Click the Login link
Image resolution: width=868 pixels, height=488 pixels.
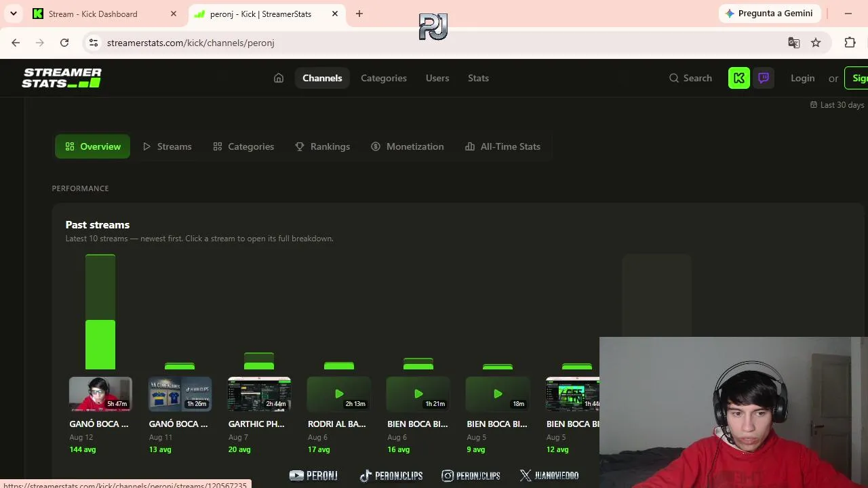[803, 78]
